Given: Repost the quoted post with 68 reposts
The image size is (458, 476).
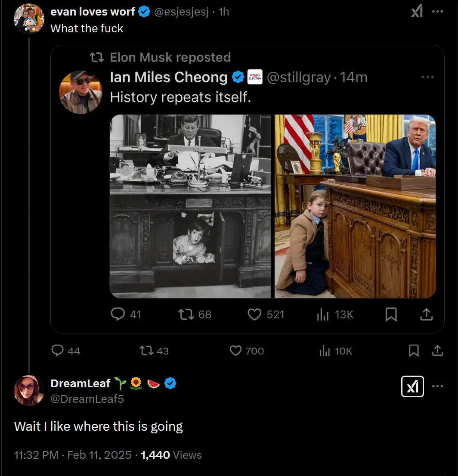Looking at the screenshot, I should tap(195, 314).
